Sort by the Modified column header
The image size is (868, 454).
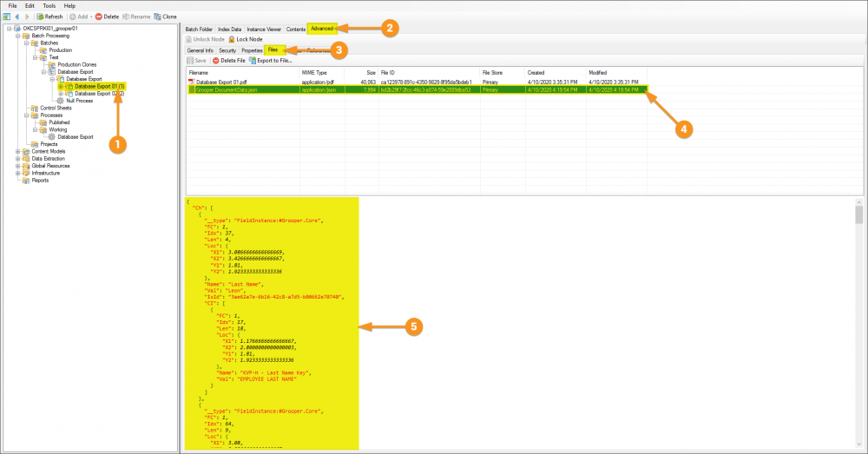tap(616, 73)
